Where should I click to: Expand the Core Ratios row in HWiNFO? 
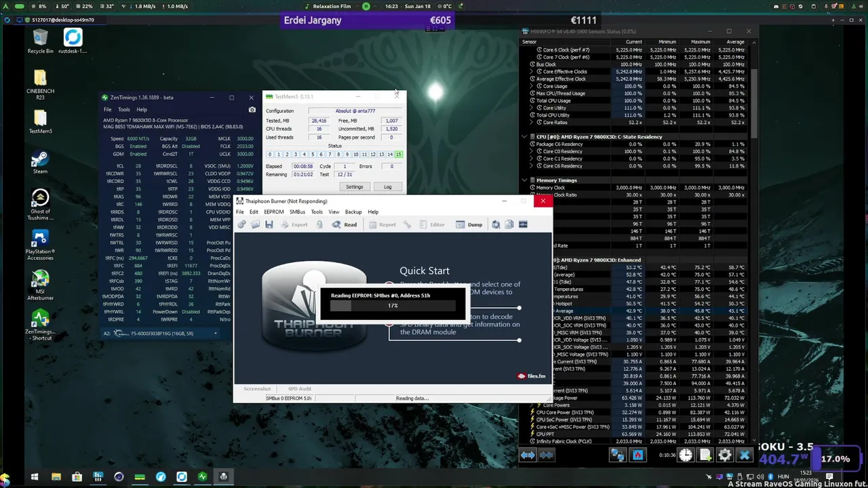coord(532,123)
